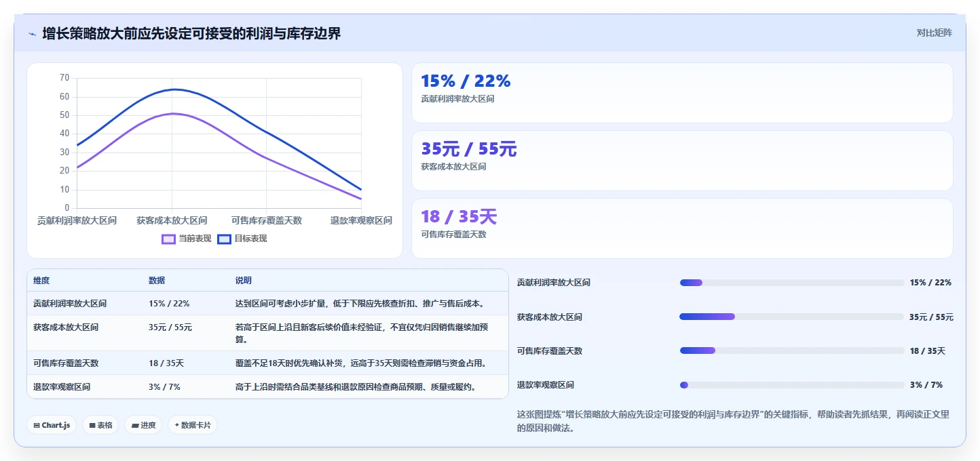This screenshot has height=461, width=980.
Task: Click y-axis tick label 70
Action: tap(64, 78)
